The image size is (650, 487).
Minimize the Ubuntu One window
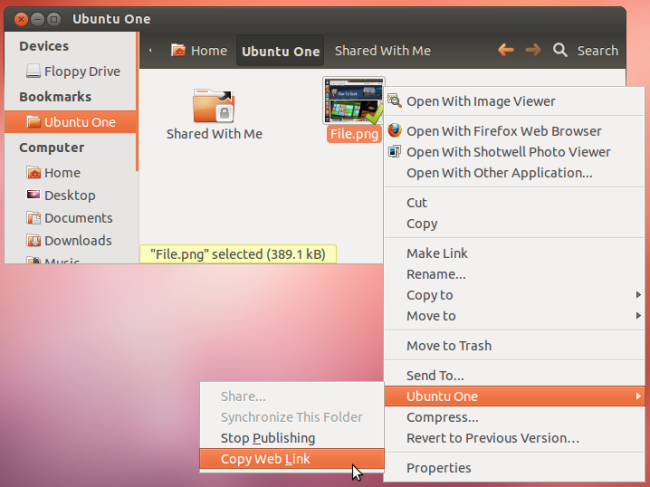click(37, 19)
